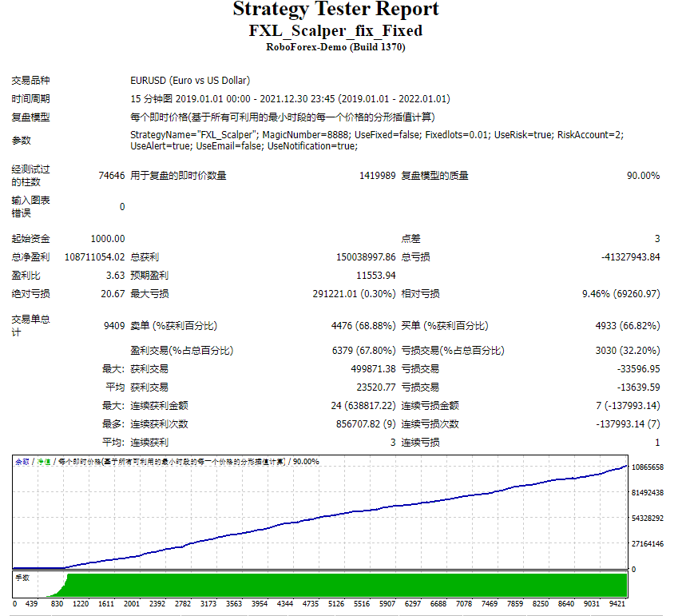Viewport: 686px width, 616px height.
Task: Select the gross loss value -41327943.84
Action: 630,257
